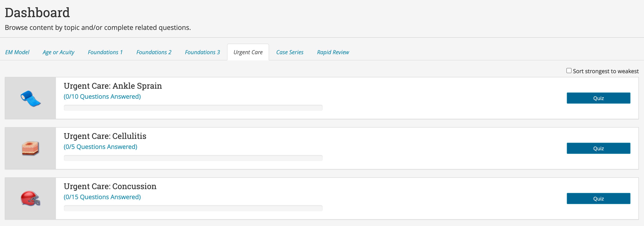Enable Sort strongest to weakest
This screenshot has width=644, height=226.
tap(569, 71)
